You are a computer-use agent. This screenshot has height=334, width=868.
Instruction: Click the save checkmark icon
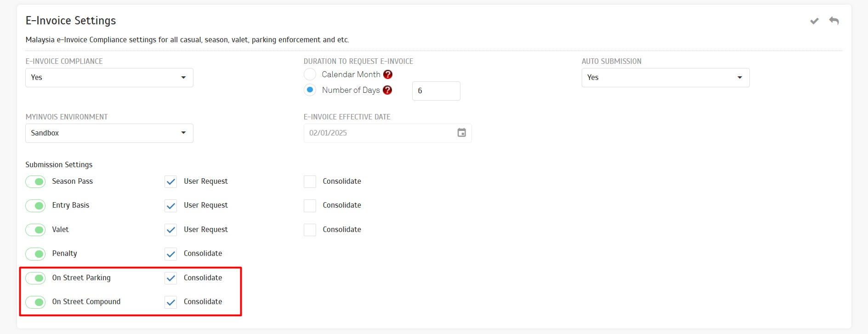[x=814, y=21]
